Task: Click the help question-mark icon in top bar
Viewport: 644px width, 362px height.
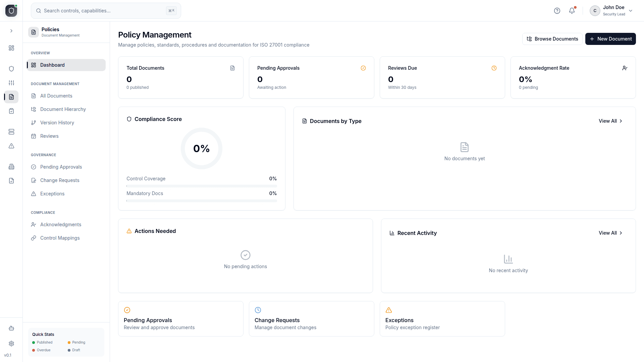Action: 557,10
